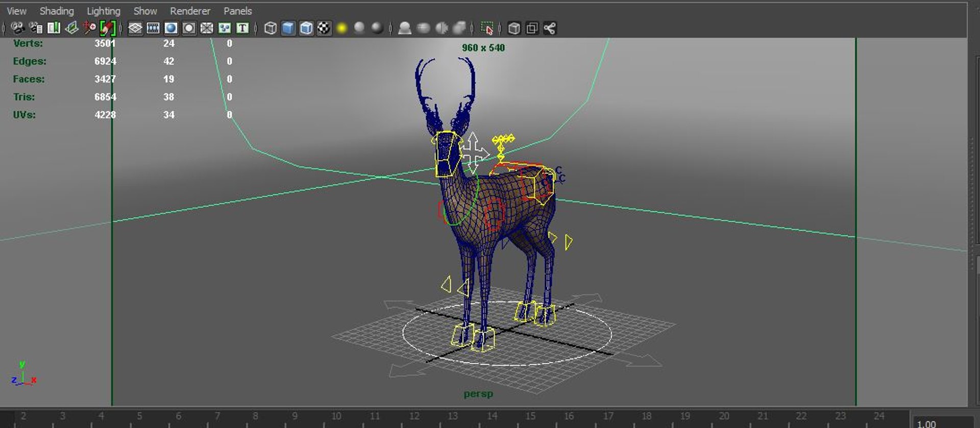Click the 'Verts:' count 3501
Viewport: 980px width, 428px height.
[x=105, y=43]
